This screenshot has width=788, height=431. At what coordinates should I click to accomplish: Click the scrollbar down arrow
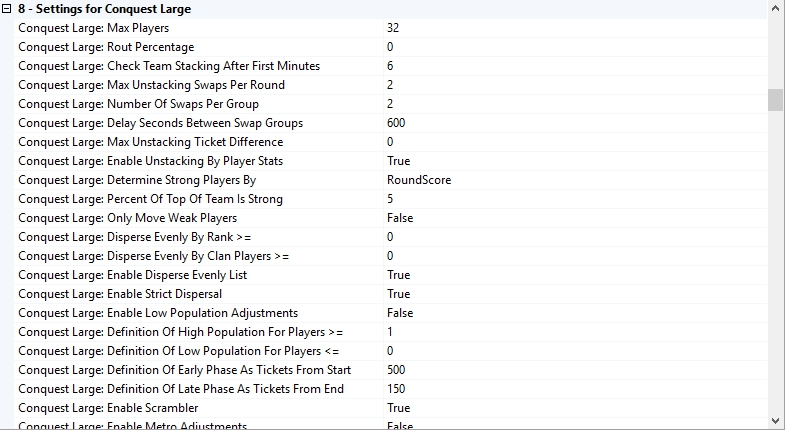pos(775,421)
